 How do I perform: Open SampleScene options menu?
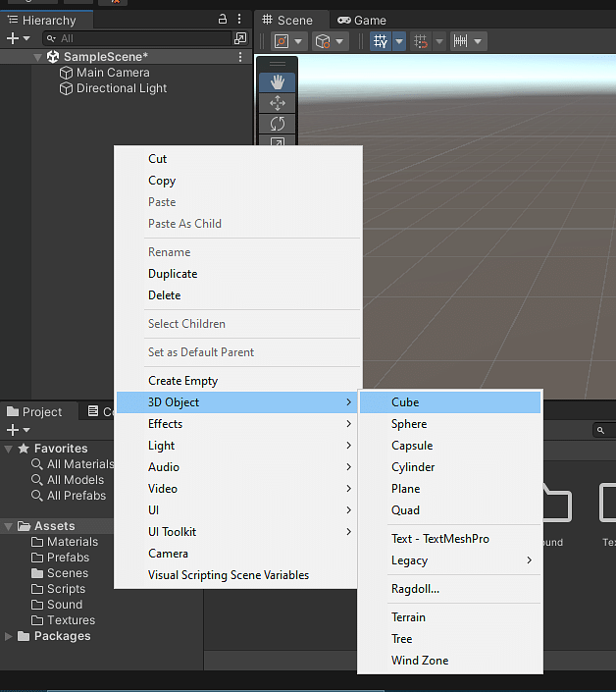pyautogui.click(x=240, y=57)
